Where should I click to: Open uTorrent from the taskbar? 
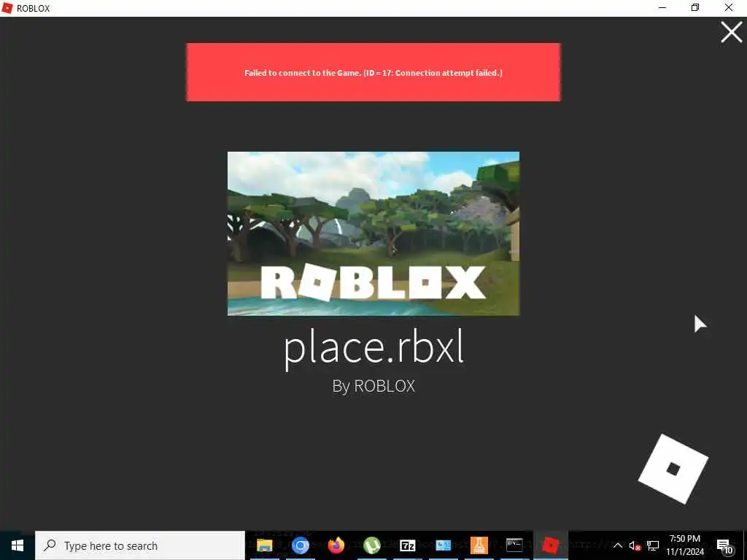click(x=371, y=545)
